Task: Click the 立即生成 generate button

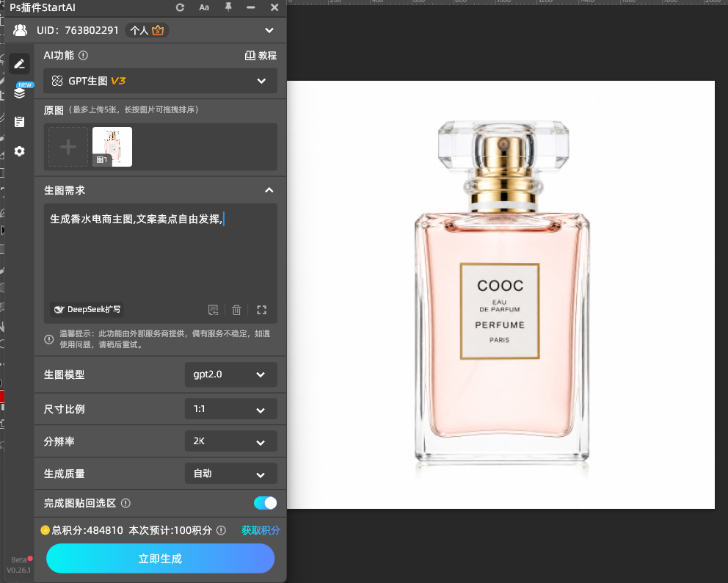Action: [160, 558]
